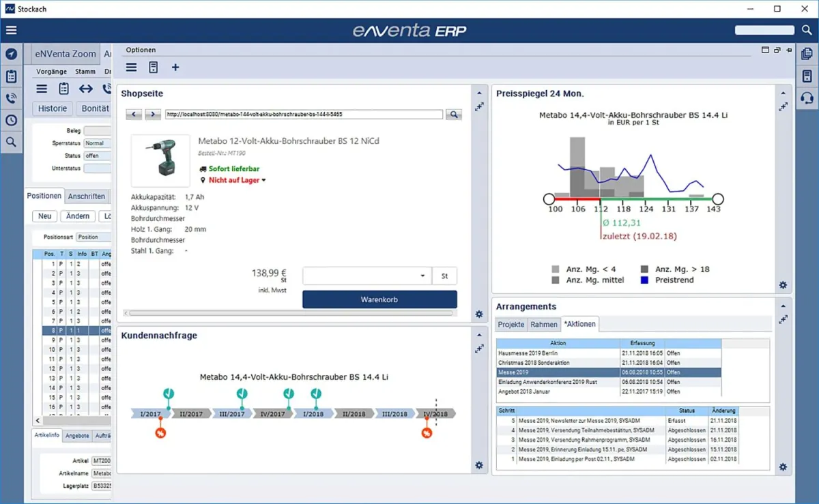Click the browser forward arrow in Shopseite
819x504 pixels.
(153, 115)
